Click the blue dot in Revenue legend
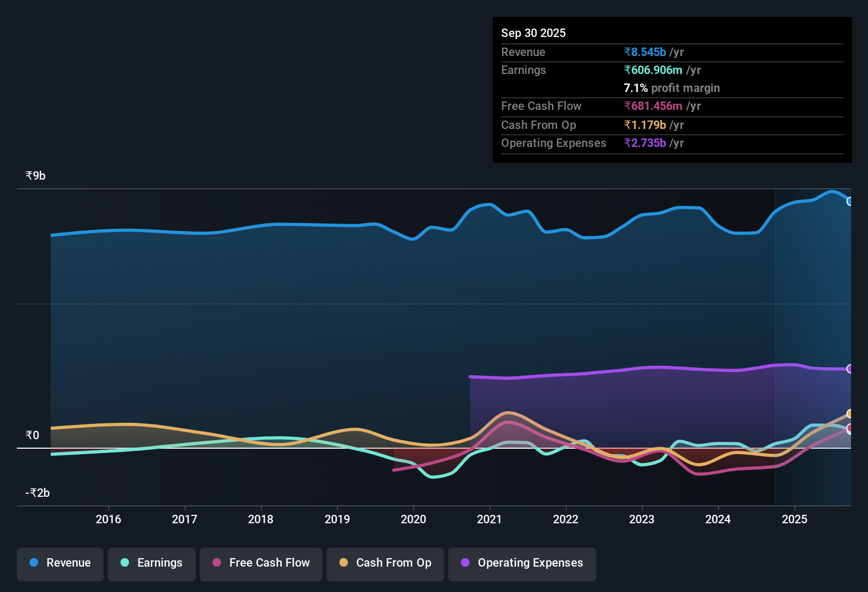868x592 pixels. [x=34, y=563]
